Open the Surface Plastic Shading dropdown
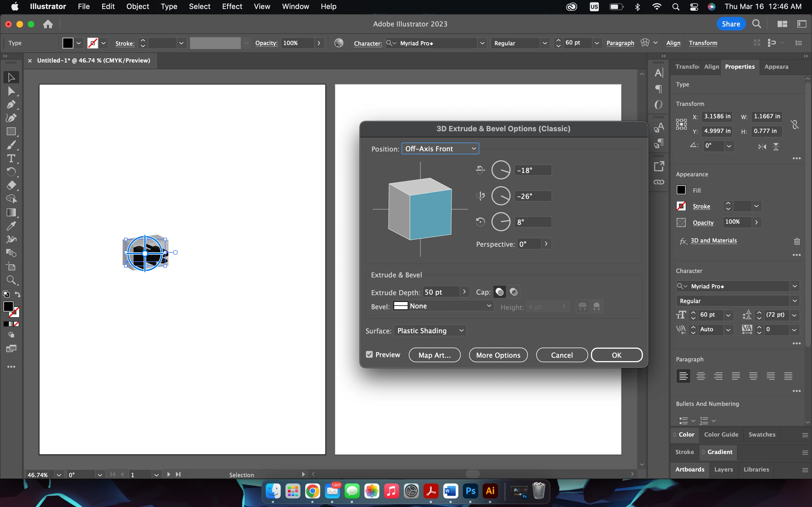812x507 pixels. (430, 331)
